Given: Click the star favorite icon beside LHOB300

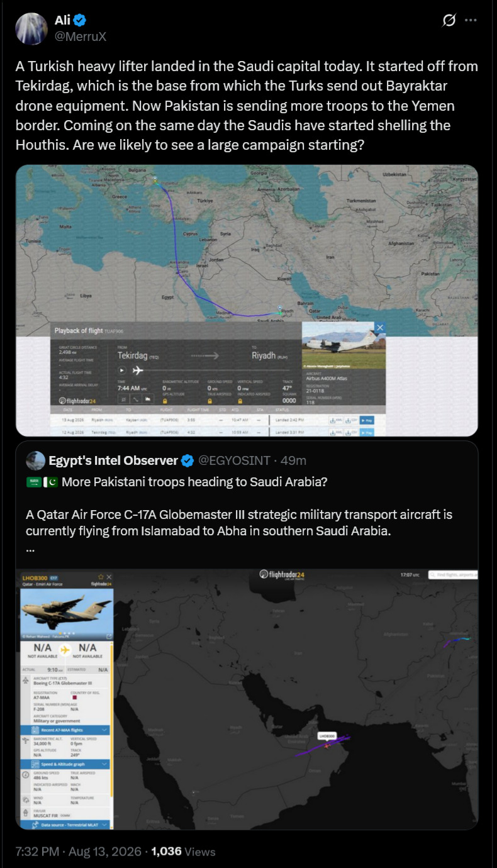Looking at the screenshot, I should (101, 577).
